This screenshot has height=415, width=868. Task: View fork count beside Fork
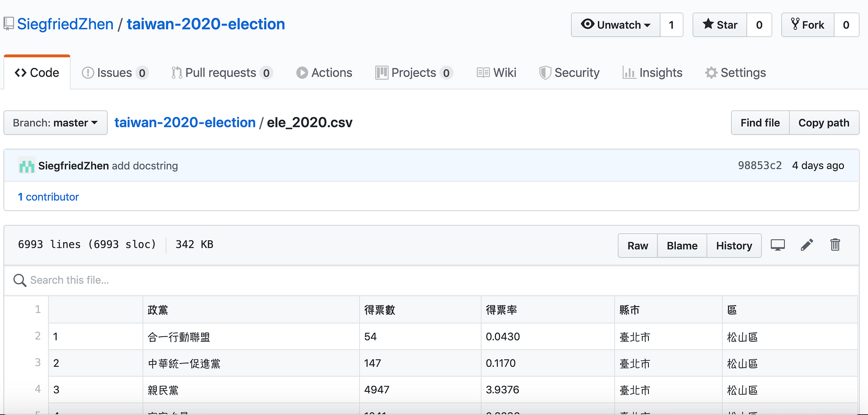[x=846, y=25]
